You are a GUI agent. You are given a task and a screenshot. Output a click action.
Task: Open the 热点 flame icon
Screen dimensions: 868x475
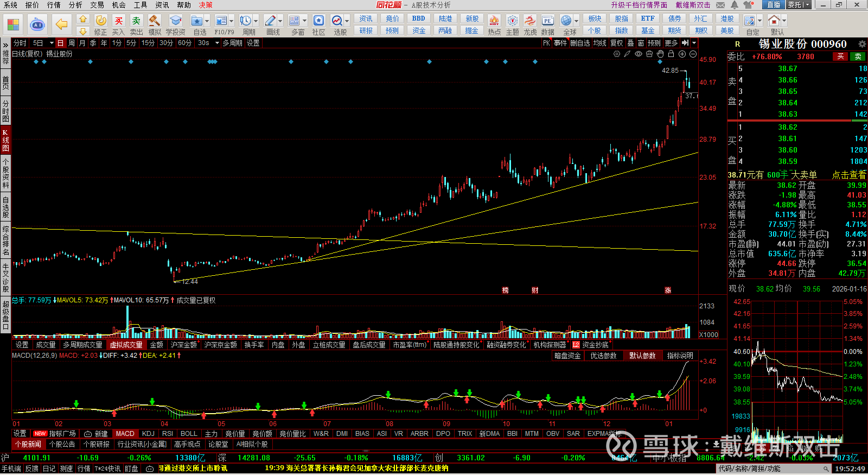coord(494,21)
